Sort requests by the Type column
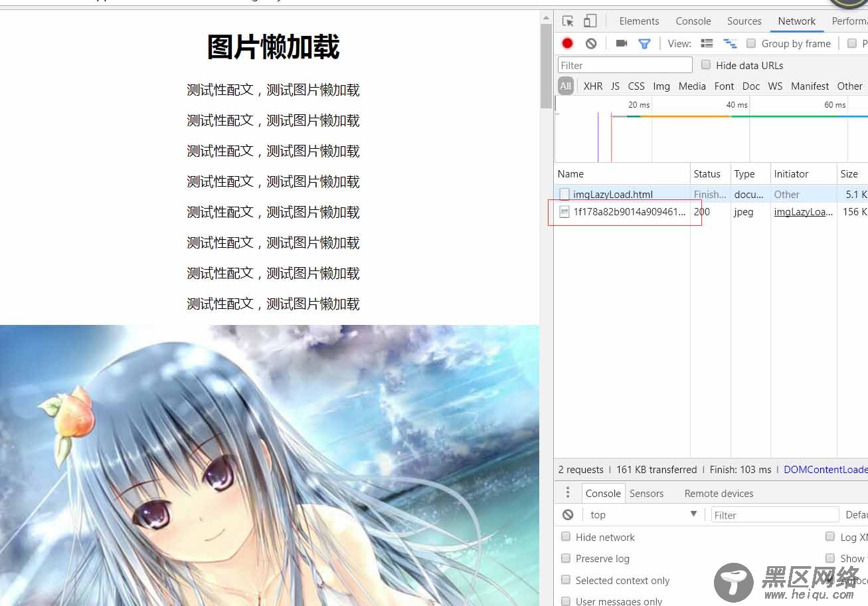The width and height of the screenshot is (868, 606). tap(750, 174)
